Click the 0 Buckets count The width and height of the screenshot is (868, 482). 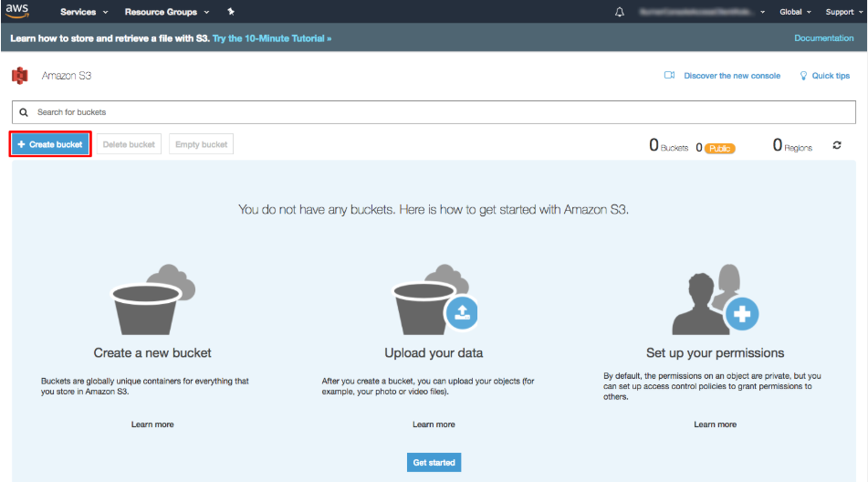[668, 145]
